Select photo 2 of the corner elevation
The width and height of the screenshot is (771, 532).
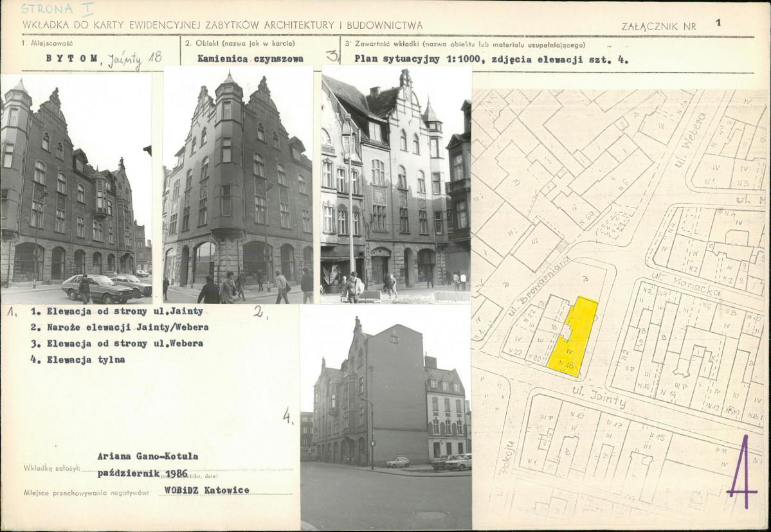pyautogui.click(x=238, y=184)
